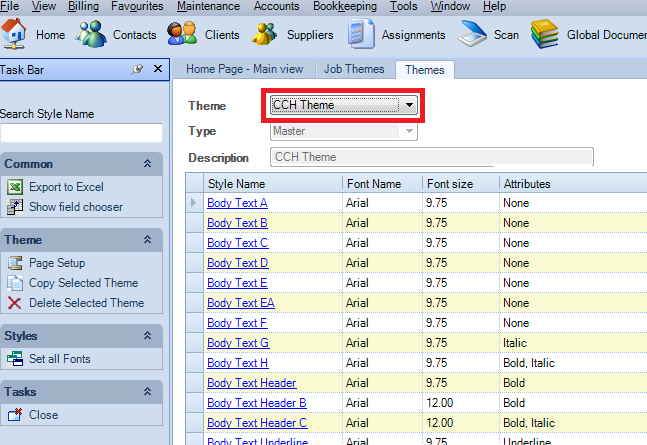
Task: Collapse the Styles section
Action: pyautogui.click(x=147, y=336)
